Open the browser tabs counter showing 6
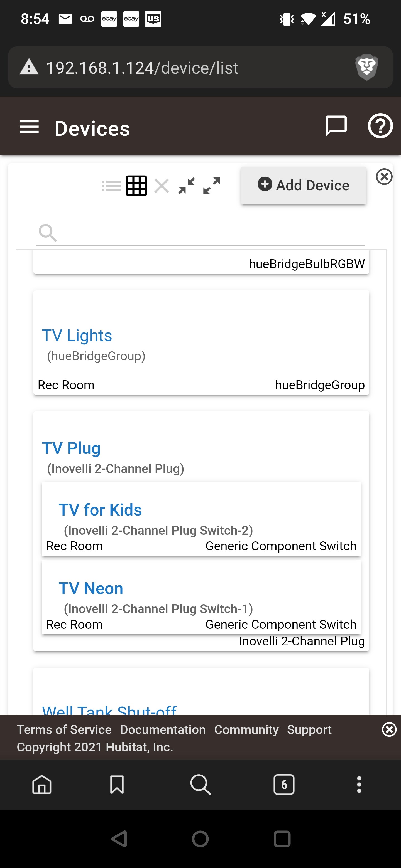The width and height of the screenshot is (401, 868). [284, 785]
